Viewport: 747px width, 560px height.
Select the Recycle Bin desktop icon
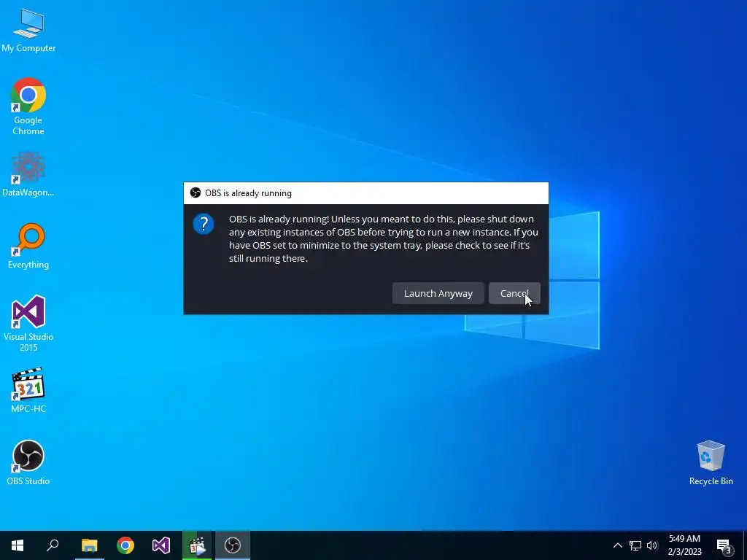pos(711,462)
